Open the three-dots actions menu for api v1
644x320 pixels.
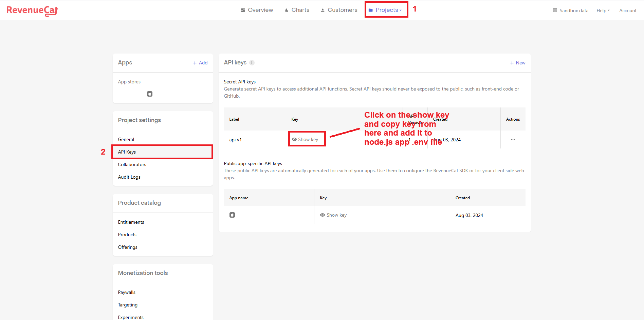513,139
